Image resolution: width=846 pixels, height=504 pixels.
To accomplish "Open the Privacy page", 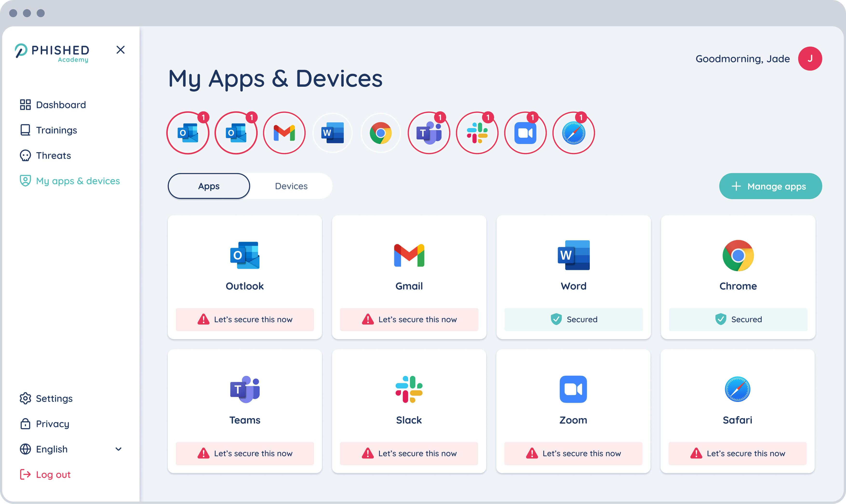I will click(44, 424).
